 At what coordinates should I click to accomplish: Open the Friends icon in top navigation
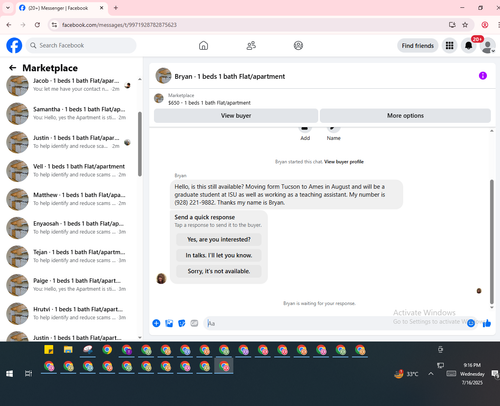(x=251, y=45)
